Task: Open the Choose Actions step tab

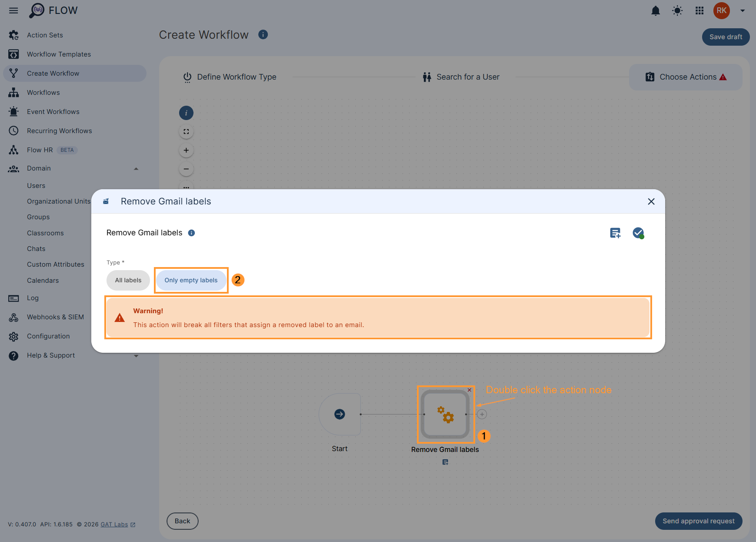Action: point(687,77)
